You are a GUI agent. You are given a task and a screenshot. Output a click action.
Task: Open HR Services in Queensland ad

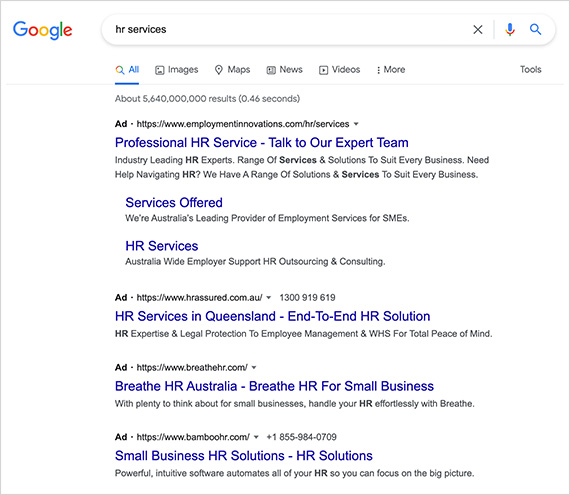(273, 316)
